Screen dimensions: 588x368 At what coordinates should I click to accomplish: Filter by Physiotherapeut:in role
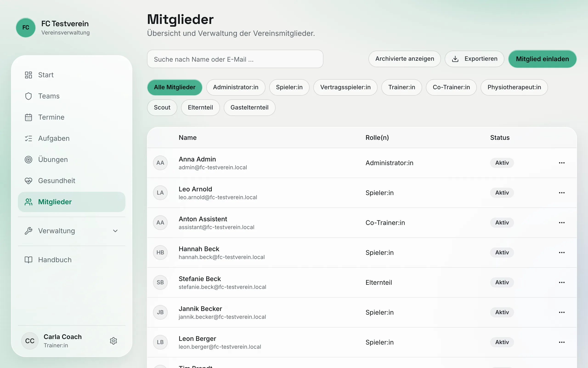[x=514, y=87]
